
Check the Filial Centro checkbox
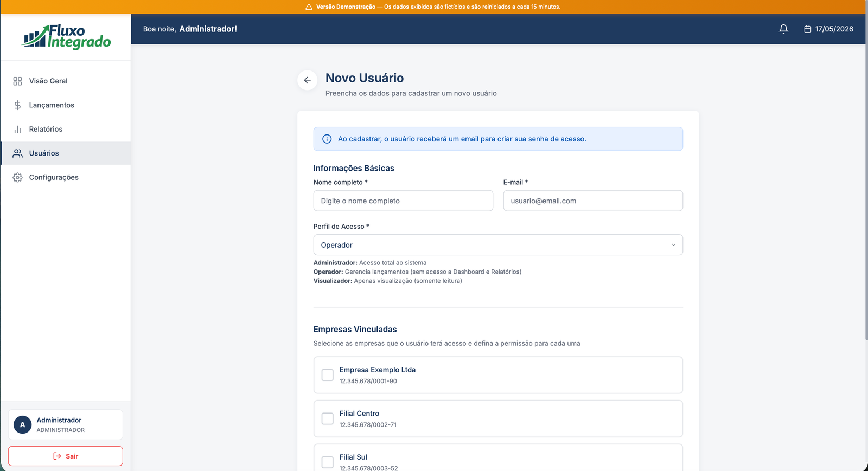(x=328, y=418)
